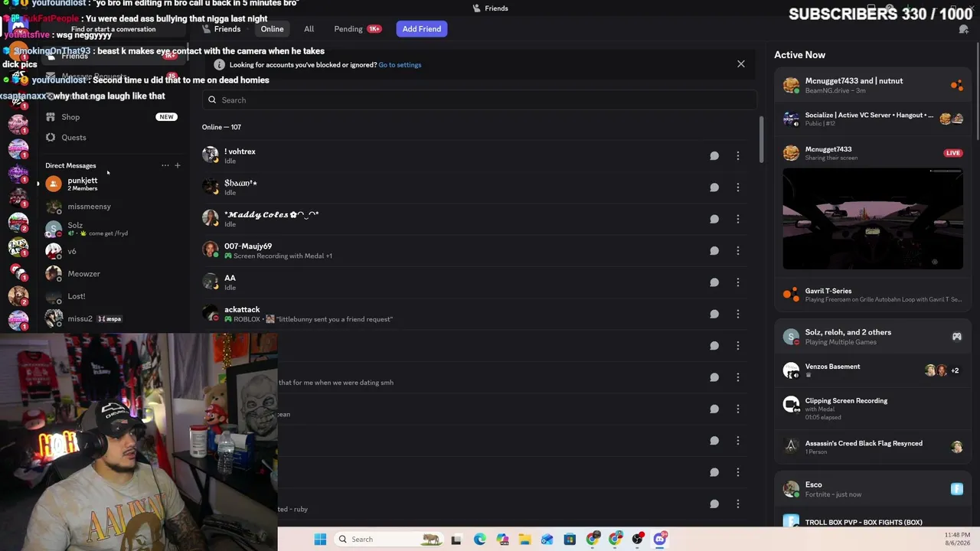Message the friend ! vohtrex
Screen dimensions: 980x551
point(714,155)
